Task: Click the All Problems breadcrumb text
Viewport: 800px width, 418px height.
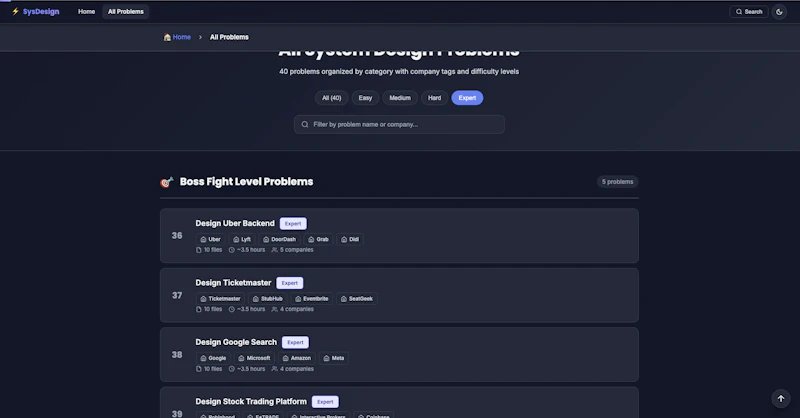Action: tap(229, 37)
